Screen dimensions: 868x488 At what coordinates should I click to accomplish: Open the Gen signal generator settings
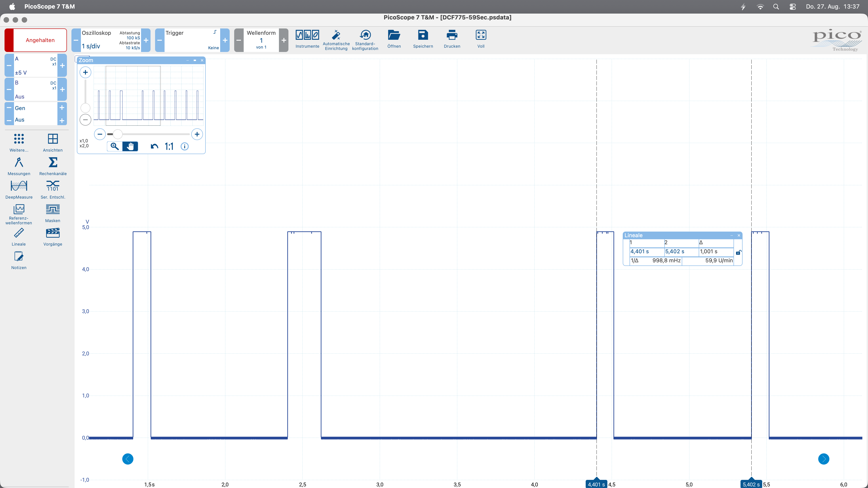(x=36, y=114)
